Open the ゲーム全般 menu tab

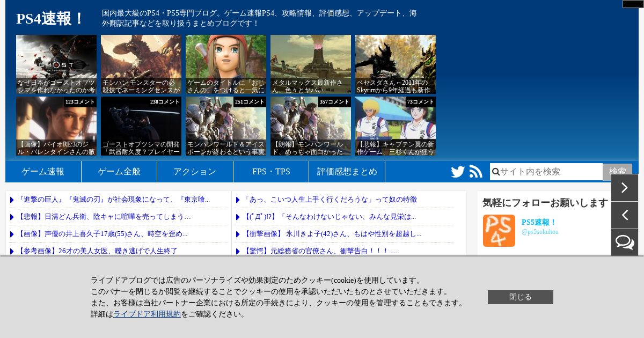119,172
